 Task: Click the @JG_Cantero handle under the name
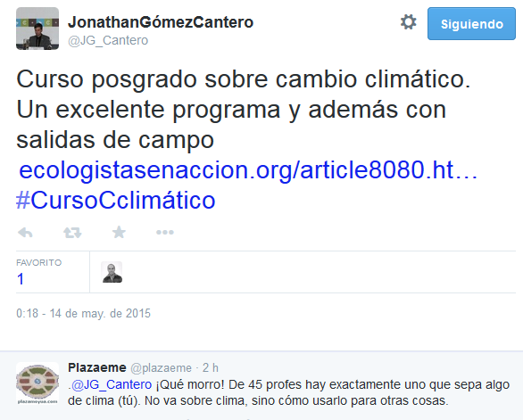click(108, 40)
